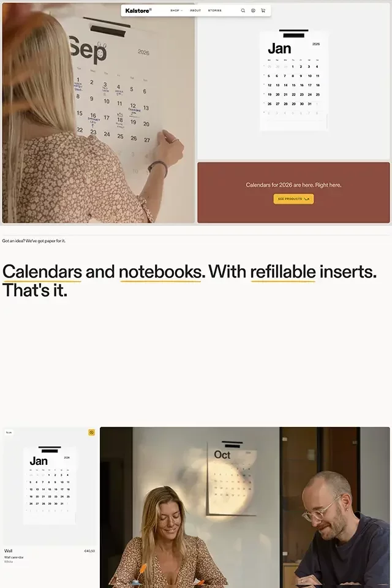Click the See Products button

(293, 199)
